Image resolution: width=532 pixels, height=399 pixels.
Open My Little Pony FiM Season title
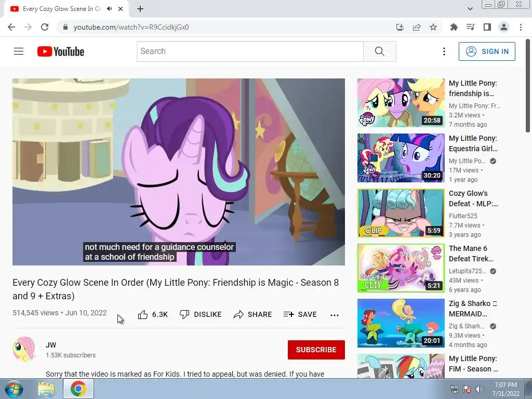(473, 364)
